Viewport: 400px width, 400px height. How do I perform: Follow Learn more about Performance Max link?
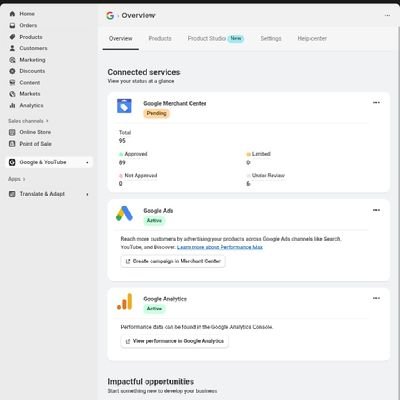tap(220, 247)
